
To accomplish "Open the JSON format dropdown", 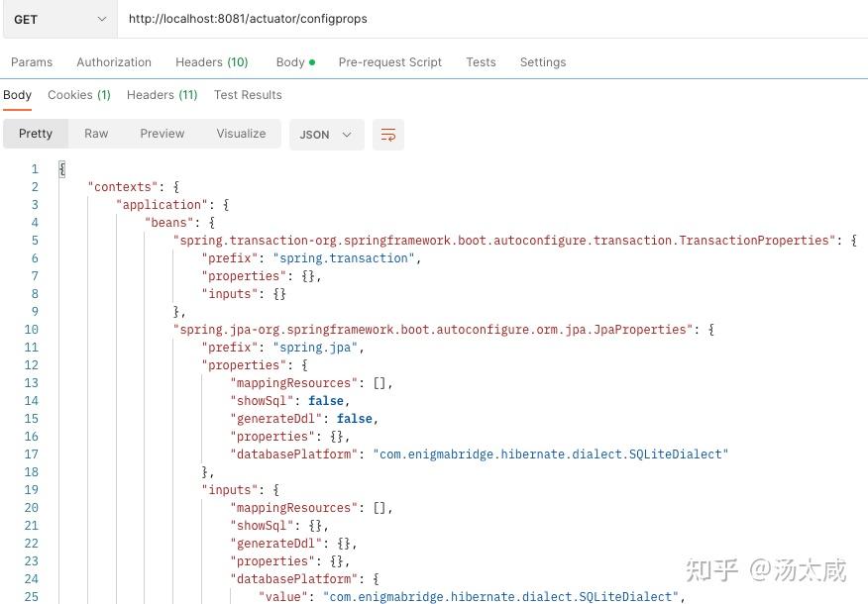I will point(327,135).
